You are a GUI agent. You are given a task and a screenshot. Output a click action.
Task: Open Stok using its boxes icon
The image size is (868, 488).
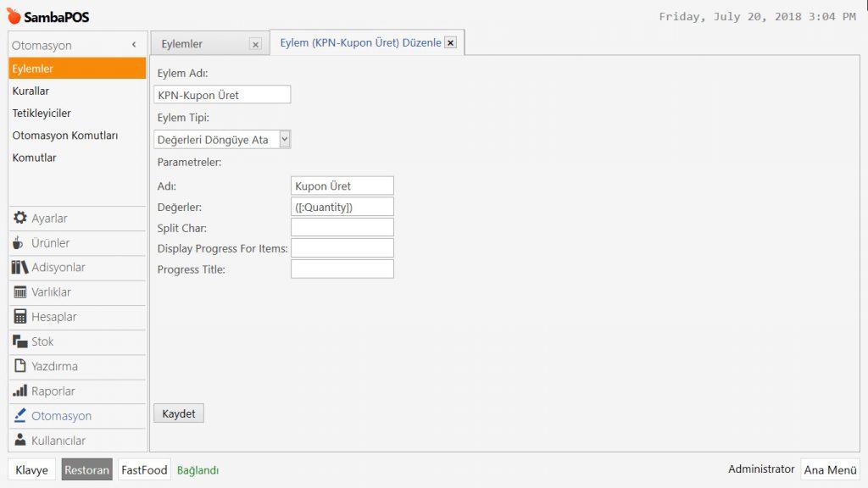pyautogui.click(x=20, y=341)
